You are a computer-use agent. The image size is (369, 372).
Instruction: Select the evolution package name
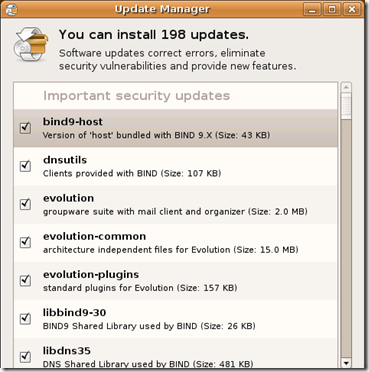click(68, 198)
